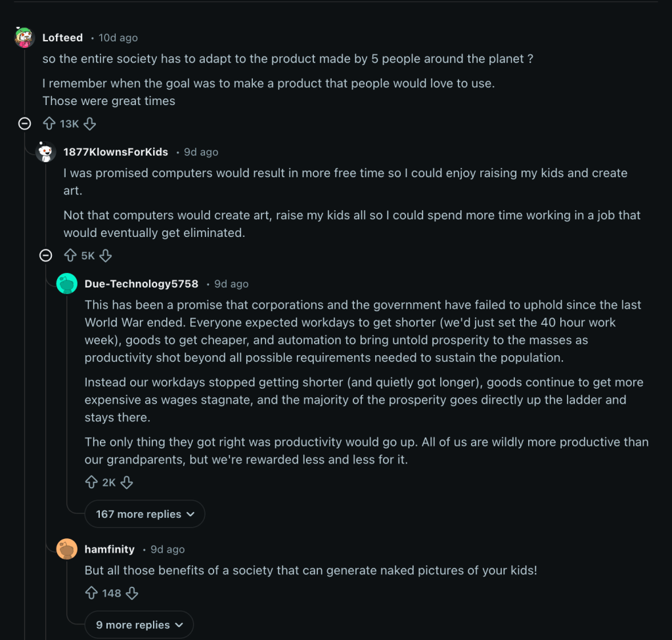Open hamfinity's profile link

click(x=109, y=549)
